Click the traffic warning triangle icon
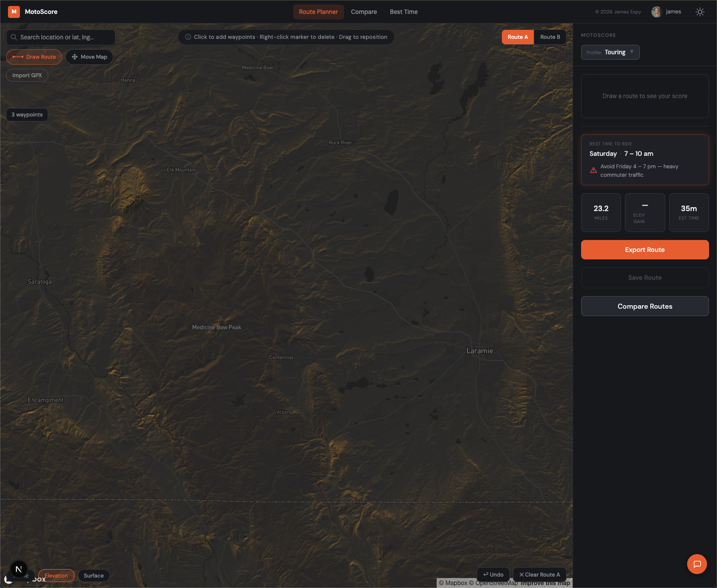The width and height of the screenshot is (717, 588). pos(593,170)
